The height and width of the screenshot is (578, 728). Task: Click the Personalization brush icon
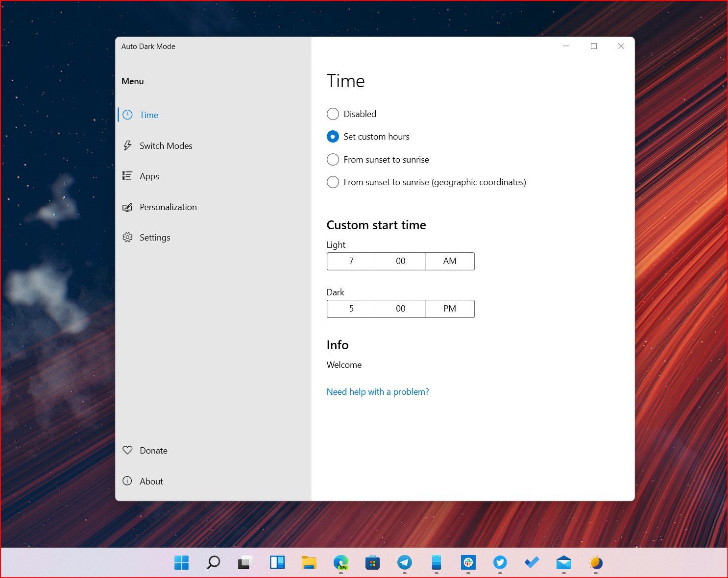pos(127,207)
